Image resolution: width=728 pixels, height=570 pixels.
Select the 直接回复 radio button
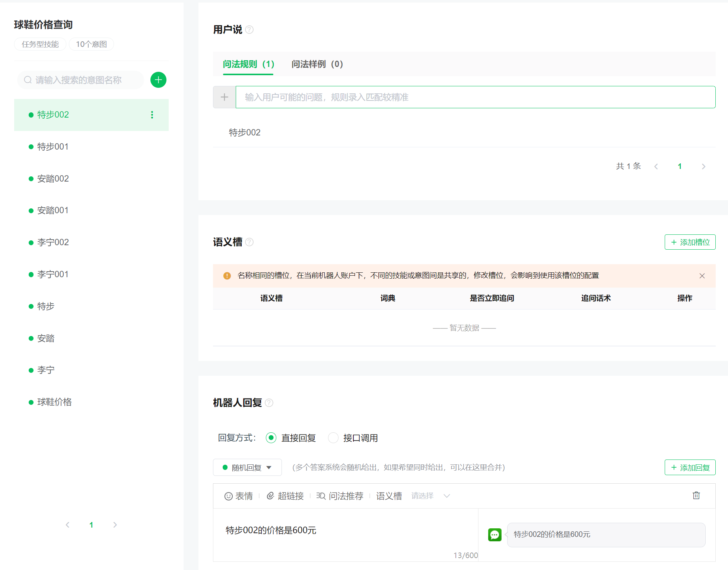pos(271,438)
